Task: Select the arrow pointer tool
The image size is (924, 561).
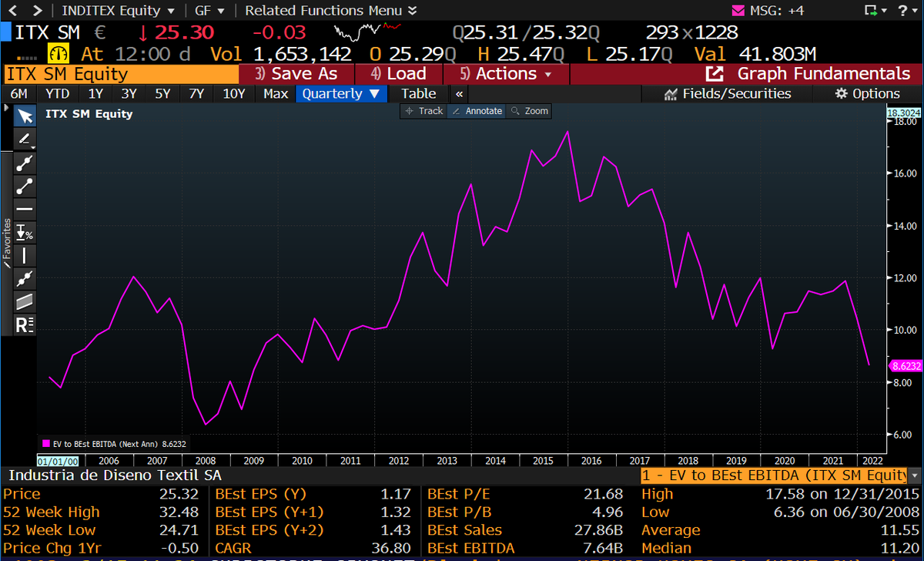Action: [25, 116]
